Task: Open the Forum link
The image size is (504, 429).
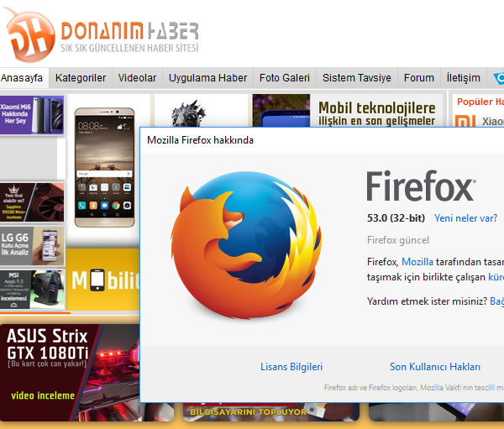Action: tap(419, 78)
